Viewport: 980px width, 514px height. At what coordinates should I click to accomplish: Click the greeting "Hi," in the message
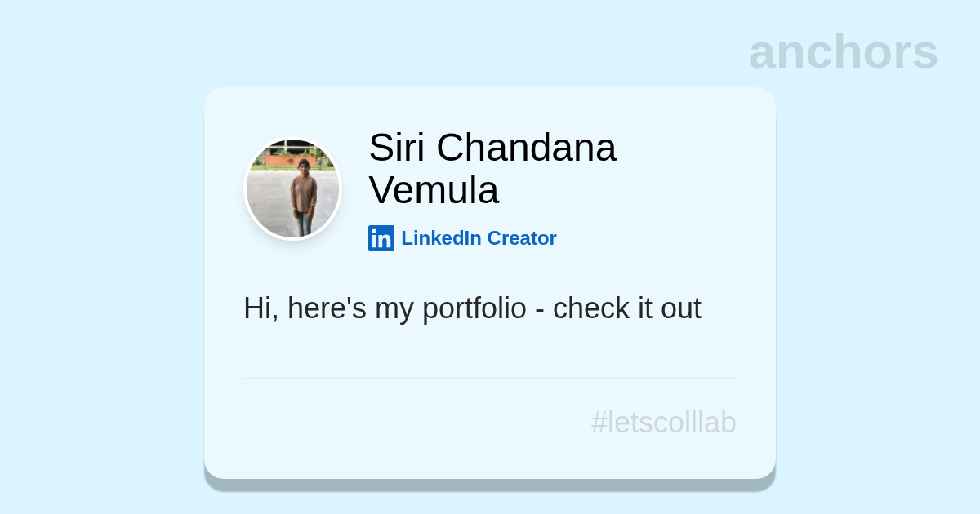tap(261, 308)
